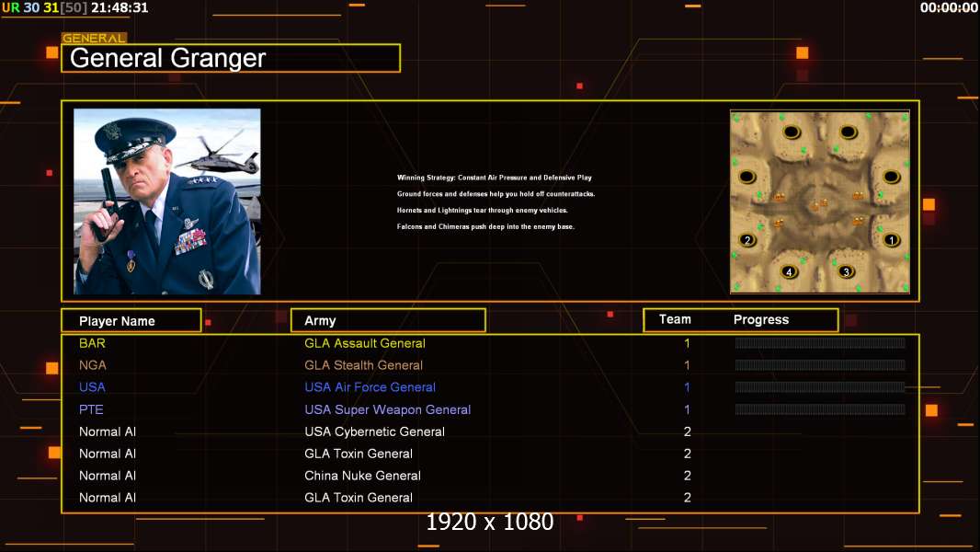Click the China Nuke General army entry
This screenshot has width=980, height=552.
click(362, 476)
